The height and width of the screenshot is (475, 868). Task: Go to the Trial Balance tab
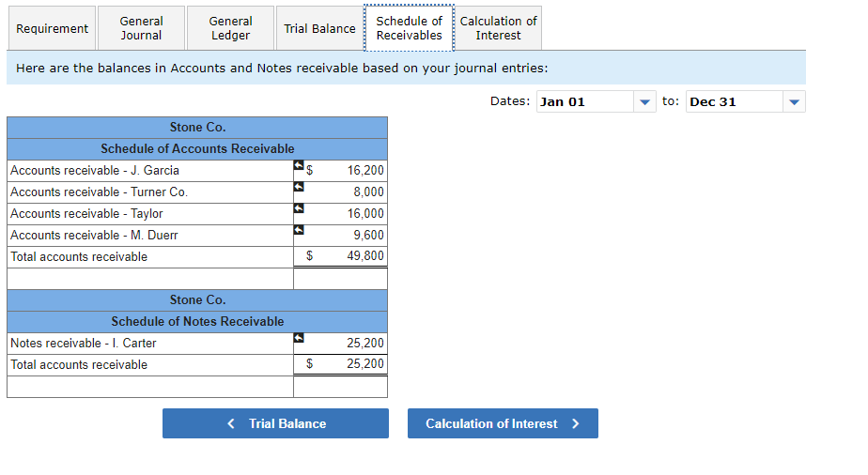[x=319, y=28]
